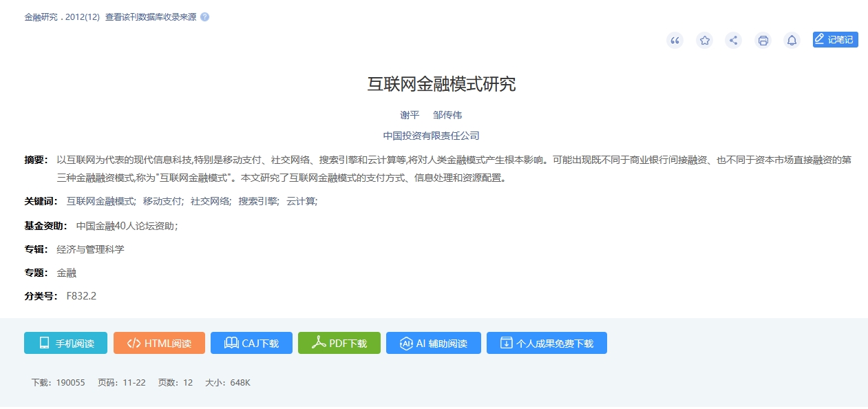Select keyword 云计算
The image size is (868, 409).
pyautogui.click(x=300, y=202)
